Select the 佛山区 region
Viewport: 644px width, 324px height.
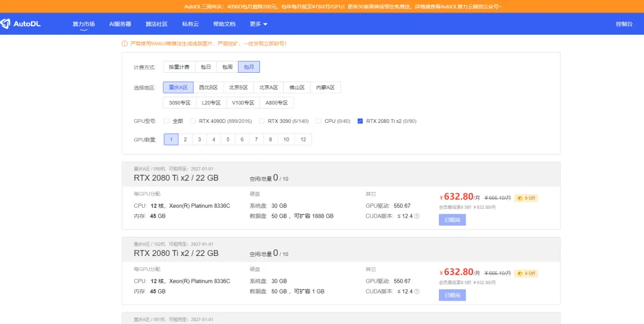(x=297, y=88)
